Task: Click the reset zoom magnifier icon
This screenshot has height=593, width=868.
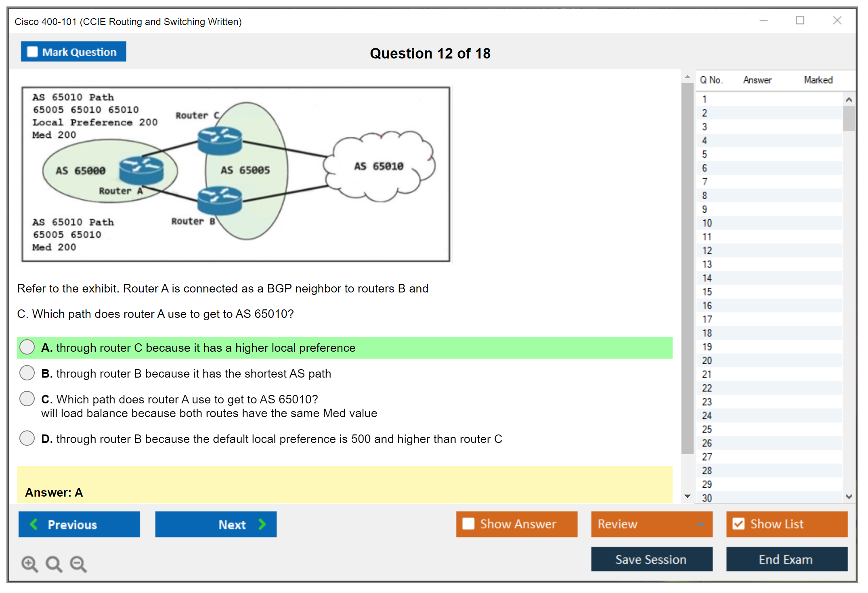Action: tap(54, 564)
